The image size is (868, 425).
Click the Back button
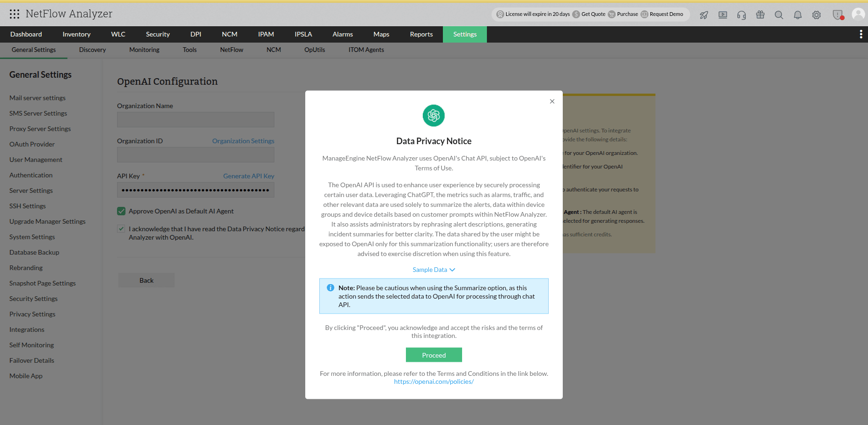point(147,280)
